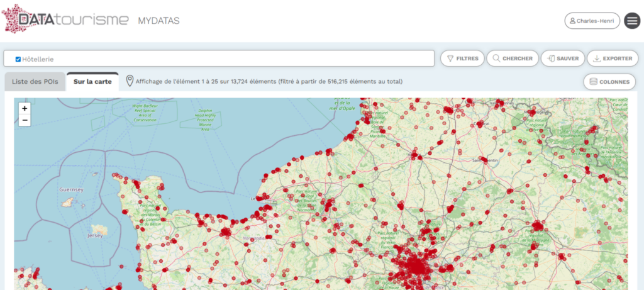This screenshot has width=644, height=290.
Task: Expand the COLONNES column selector
Action: point(609,82)
